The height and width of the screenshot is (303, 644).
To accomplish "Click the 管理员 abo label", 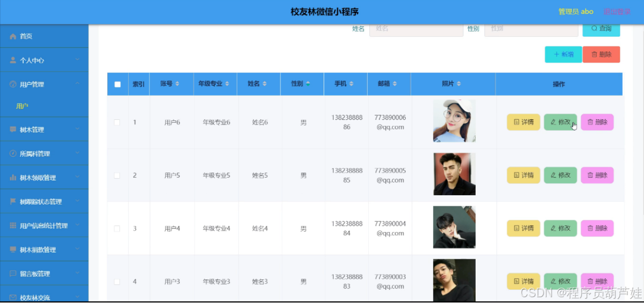I will [x=576, y=12].
